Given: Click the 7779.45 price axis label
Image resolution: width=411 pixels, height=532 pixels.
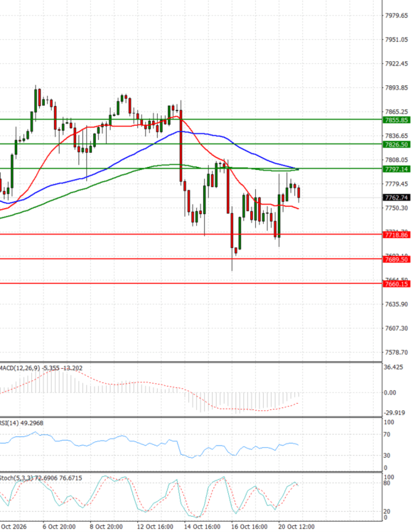Looking at the screenshot, I should [396, 184].
